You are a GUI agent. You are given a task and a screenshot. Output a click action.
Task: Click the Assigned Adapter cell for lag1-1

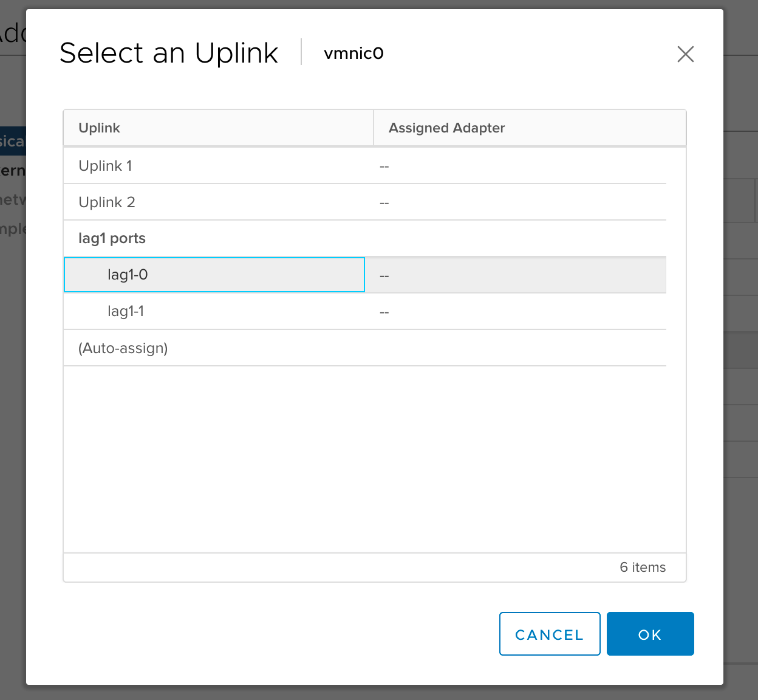384,312
